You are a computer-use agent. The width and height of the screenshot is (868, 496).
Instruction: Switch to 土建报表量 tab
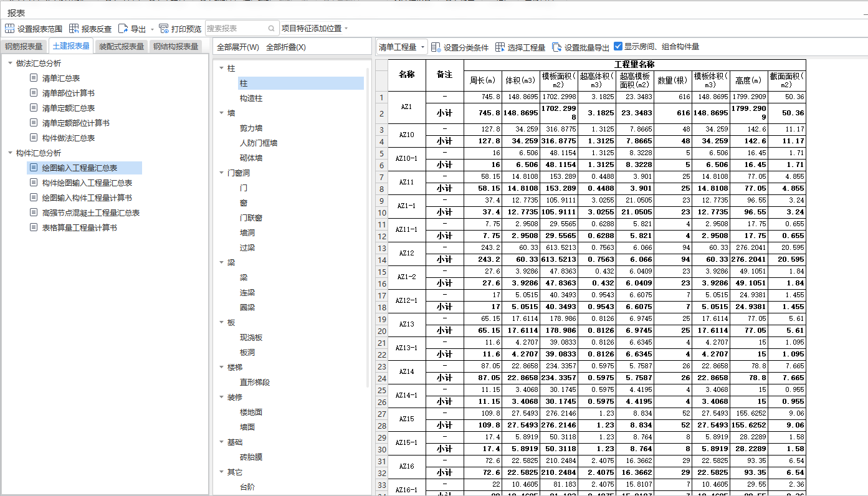pos(71,46)
